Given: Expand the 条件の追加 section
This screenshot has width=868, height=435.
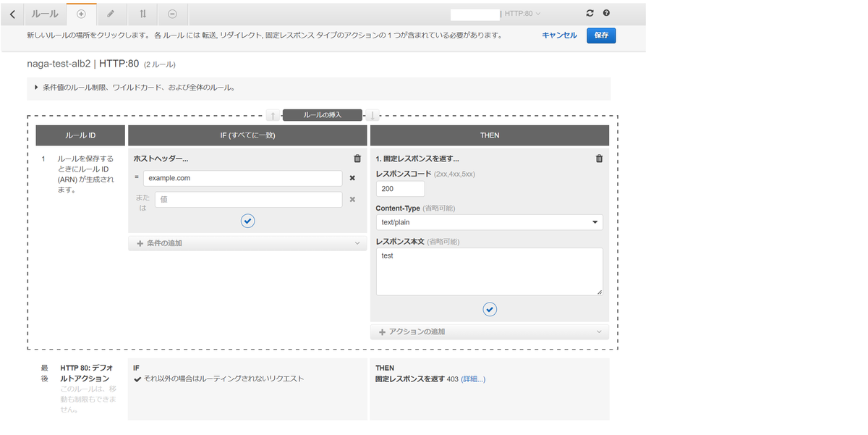Looking at the screenshot, I should point(247,242).
